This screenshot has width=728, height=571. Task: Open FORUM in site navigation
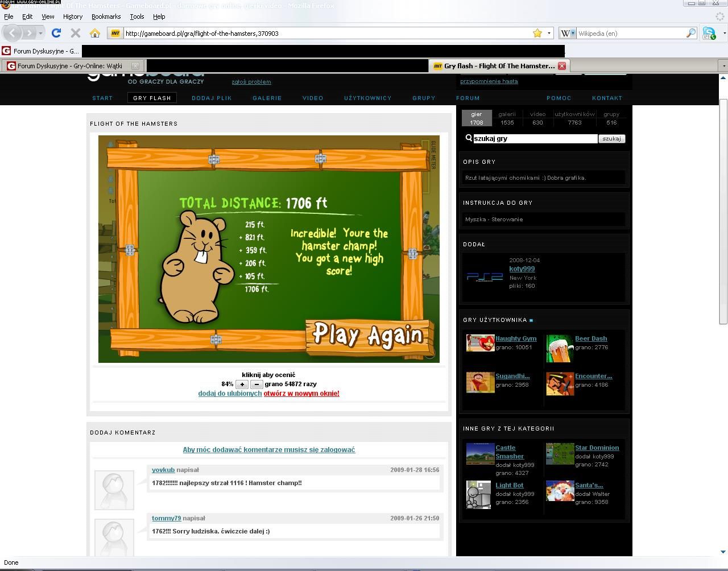(x=468, y=98)
